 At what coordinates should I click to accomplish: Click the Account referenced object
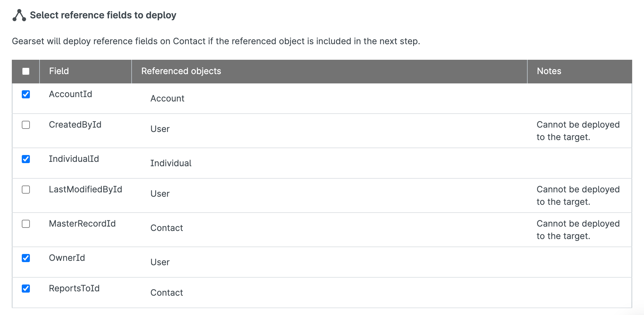point(167,99)
